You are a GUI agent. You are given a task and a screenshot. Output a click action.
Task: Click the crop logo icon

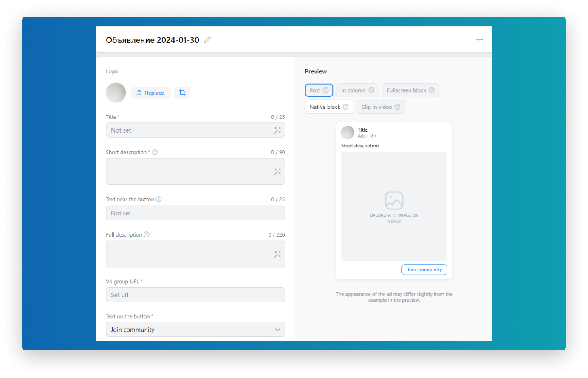182,93
